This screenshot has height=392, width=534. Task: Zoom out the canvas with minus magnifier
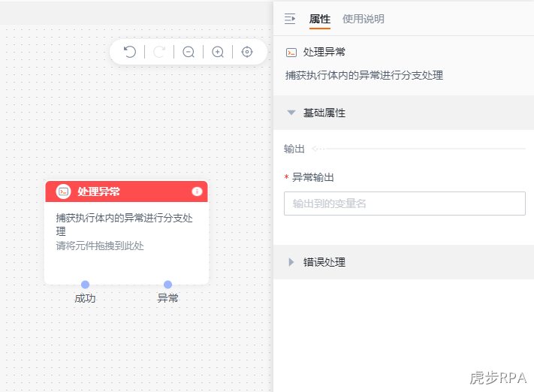coord(189,52)
